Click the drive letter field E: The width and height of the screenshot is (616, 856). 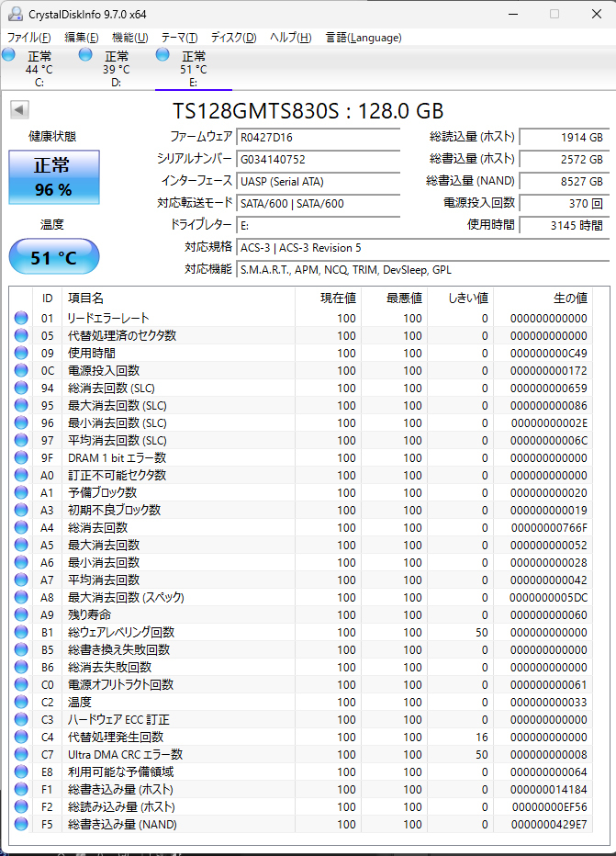tap(318, 225)
